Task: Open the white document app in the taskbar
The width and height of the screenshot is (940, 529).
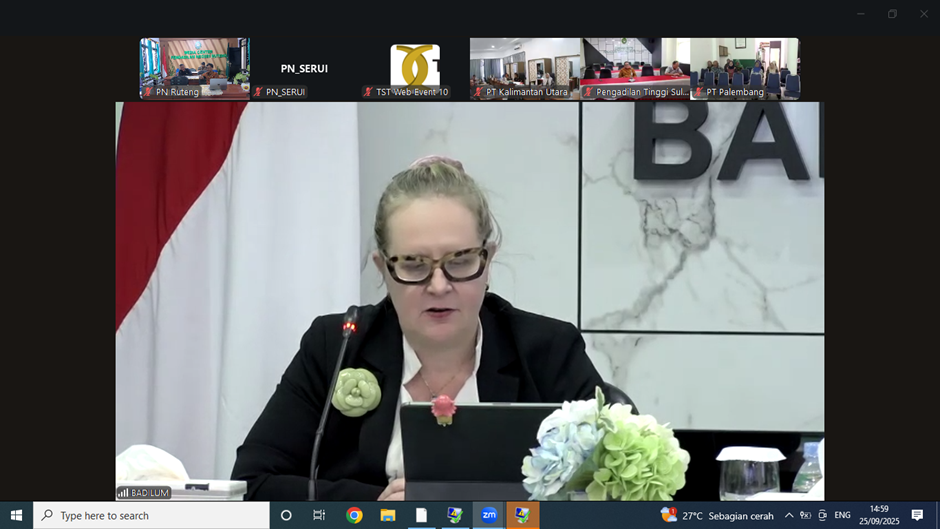Action: coord(421,515)
